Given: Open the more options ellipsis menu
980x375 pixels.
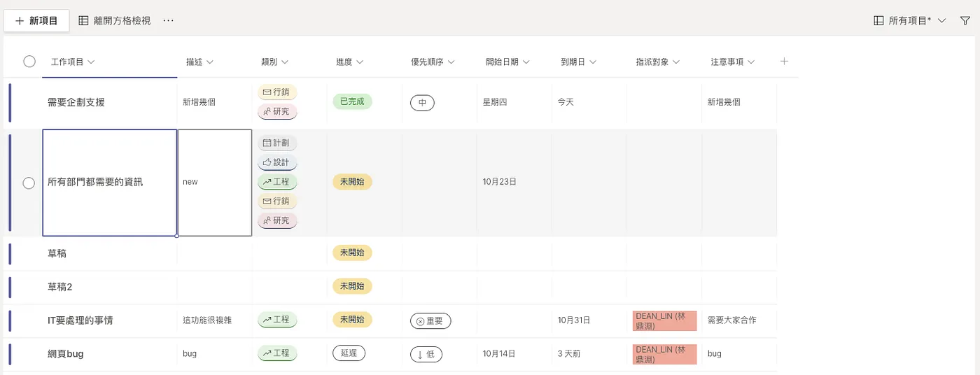Looking at the screenshot, I should tap(168, 21).
